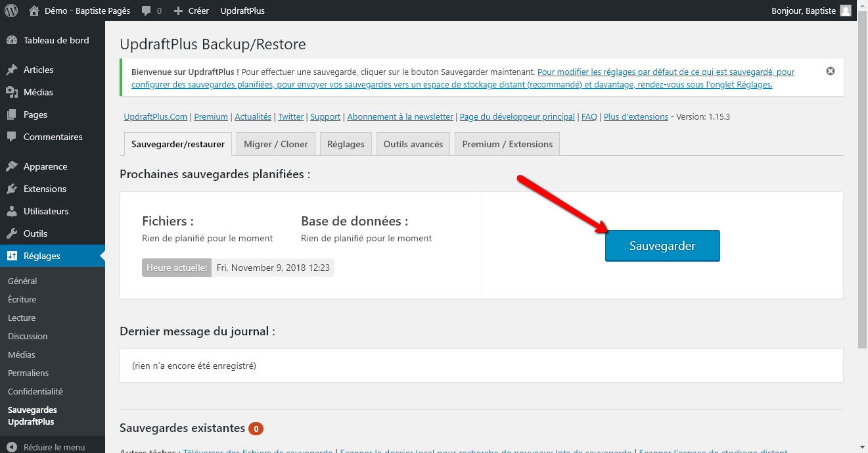Viewport: 868px width, 453px height.
Task: Click the Pages icon in sidebar
Action: click(x=12, y=114)
